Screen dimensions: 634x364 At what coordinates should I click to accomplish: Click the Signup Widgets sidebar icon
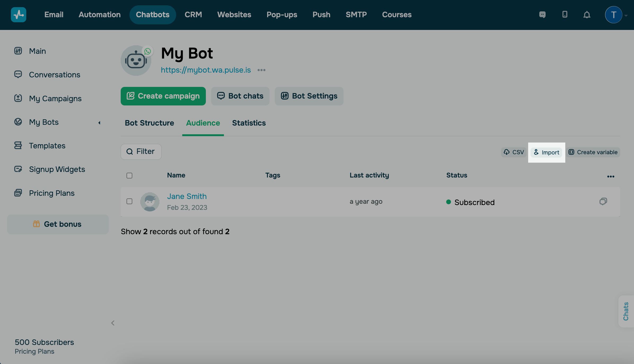click(x=18, y=169)
